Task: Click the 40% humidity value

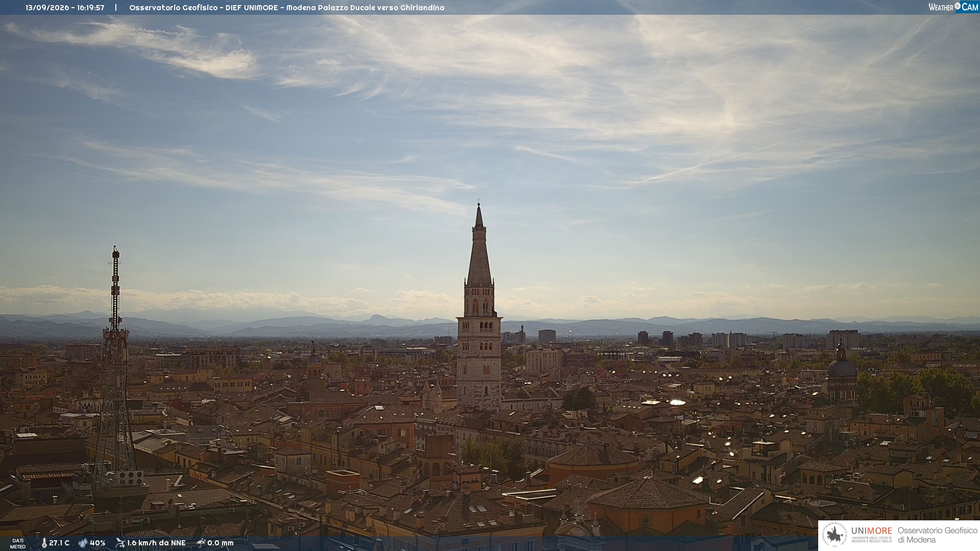Action: pos(97,543)
